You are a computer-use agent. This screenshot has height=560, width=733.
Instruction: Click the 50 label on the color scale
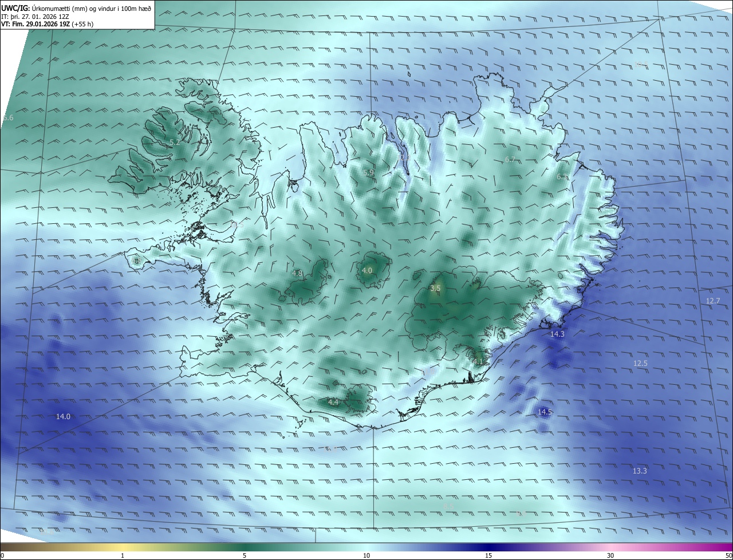tap(728, 555)
